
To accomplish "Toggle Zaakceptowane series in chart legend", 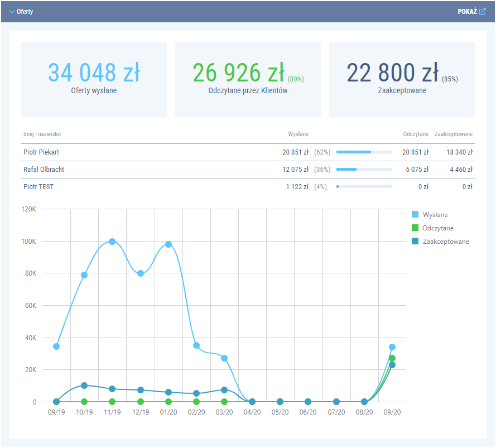I will 415,242.
